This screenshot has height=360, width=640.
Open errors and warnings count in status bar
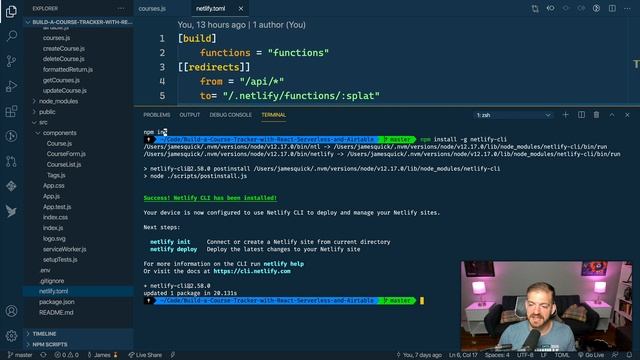click(x=67, y=355)
